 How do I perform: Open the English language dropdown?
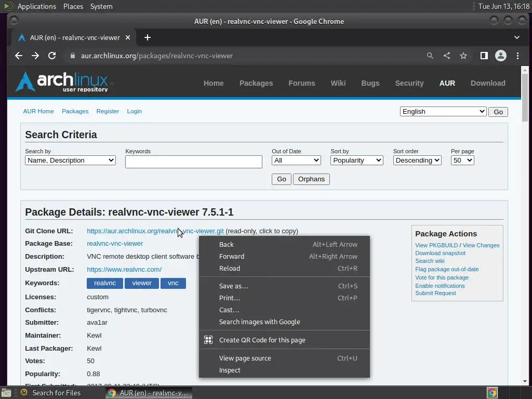point(443,112)
